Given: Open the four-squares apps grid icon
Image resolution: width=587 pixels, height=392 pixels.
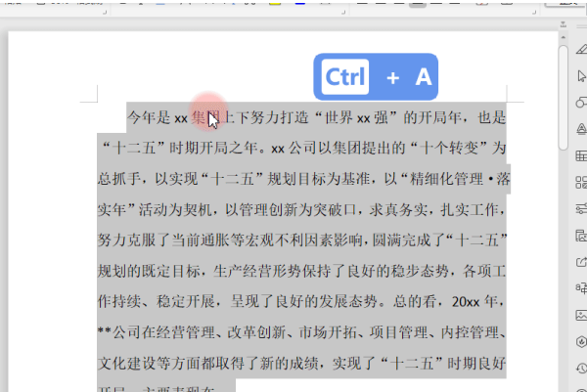Looking at the screenshot, I should click(x=581, y=182).
